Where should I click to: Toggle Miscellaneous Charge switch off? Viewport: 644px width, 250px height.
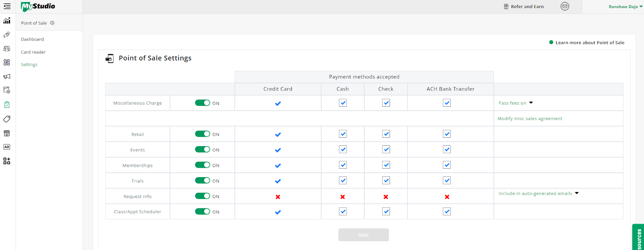pos(202,103)
